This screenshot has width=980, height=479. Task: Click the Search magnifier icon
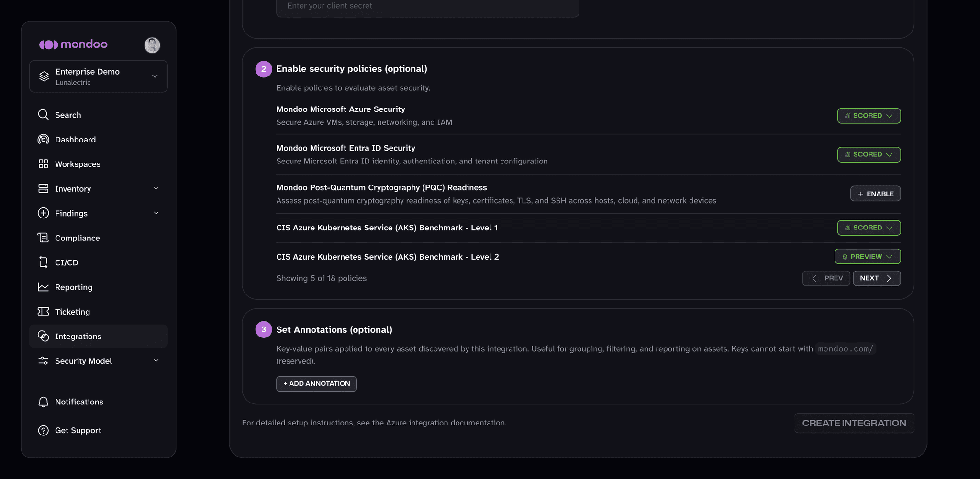click(x=43, y=115)
